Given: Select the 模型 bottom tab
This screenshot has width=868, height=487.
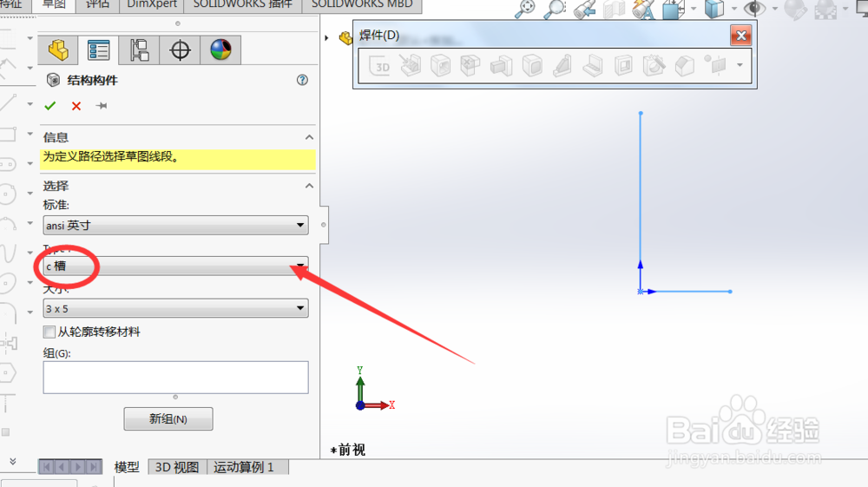Looking at the screenshot, I should click(127, 467).
